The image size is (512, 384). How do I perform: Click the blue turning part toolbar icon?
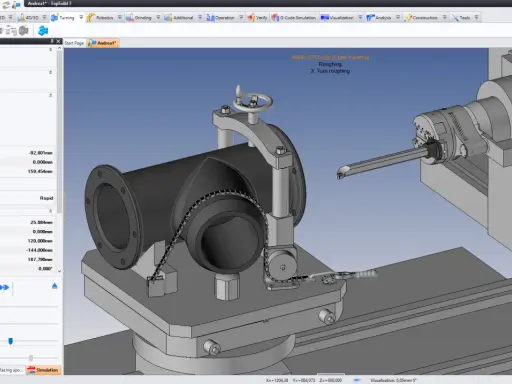tap(43, 31)
